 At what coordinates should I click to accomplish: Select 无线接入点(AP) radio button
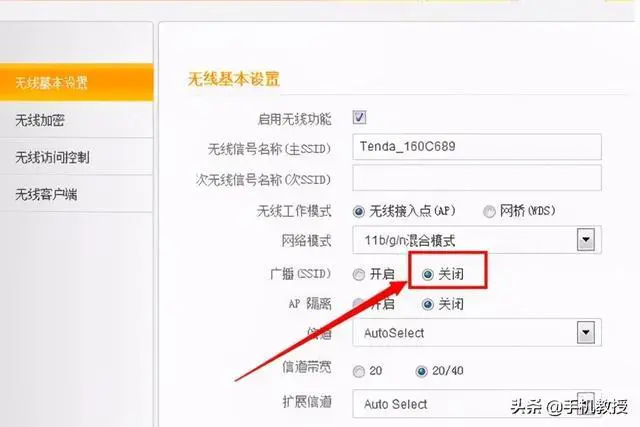(359, 211)
